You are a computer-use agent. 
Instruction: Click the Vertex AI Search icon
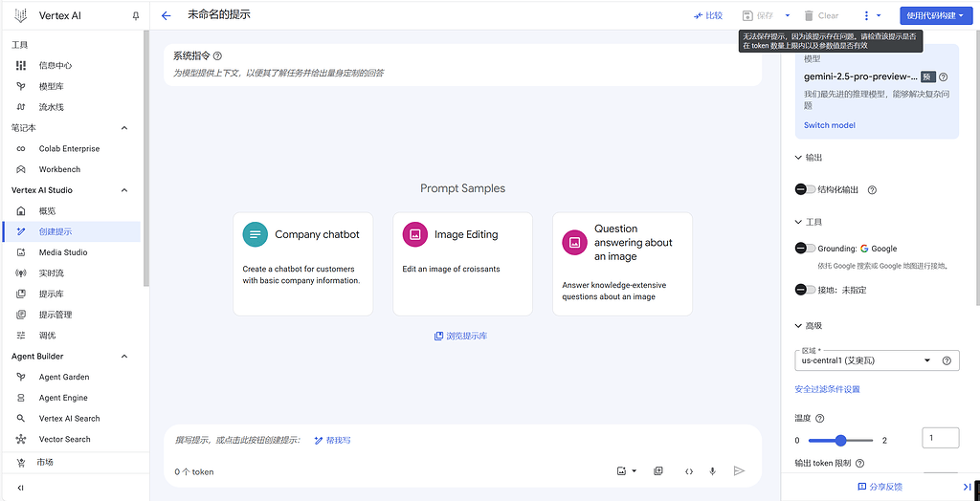(x=21, y=419)
